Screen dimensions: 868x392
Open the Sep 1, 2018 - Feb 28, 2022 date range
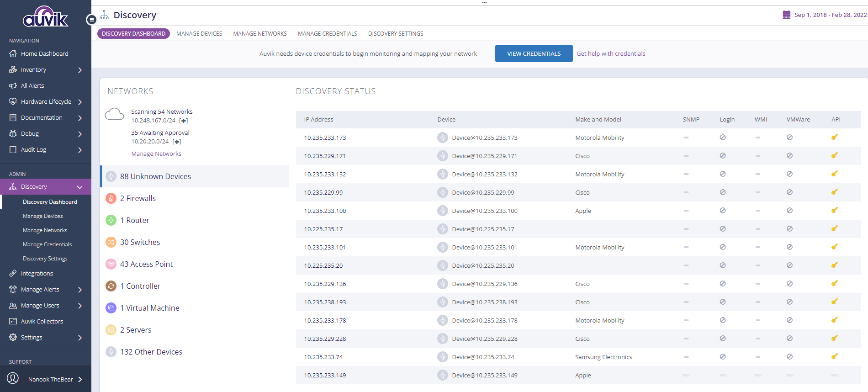(831, 15)
